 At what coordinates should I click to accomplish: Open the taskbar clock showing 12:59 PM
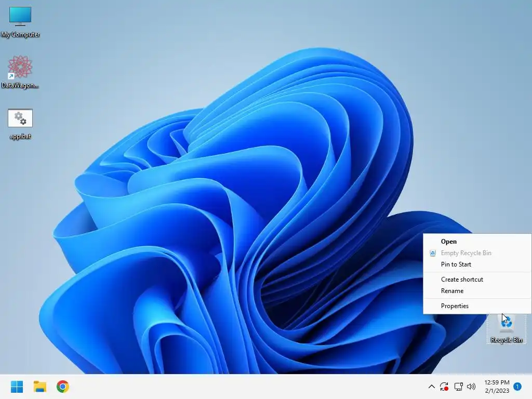coord(497,387)
